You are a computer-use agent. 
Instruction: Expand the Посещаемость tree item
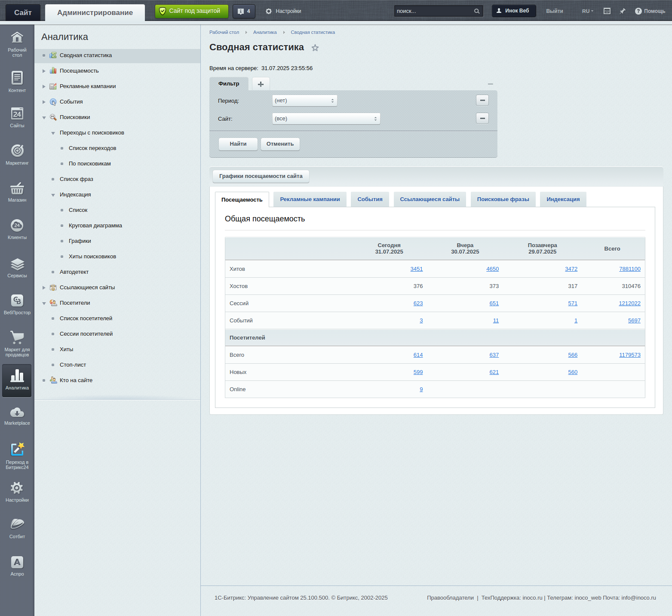[x=44, y=71]
